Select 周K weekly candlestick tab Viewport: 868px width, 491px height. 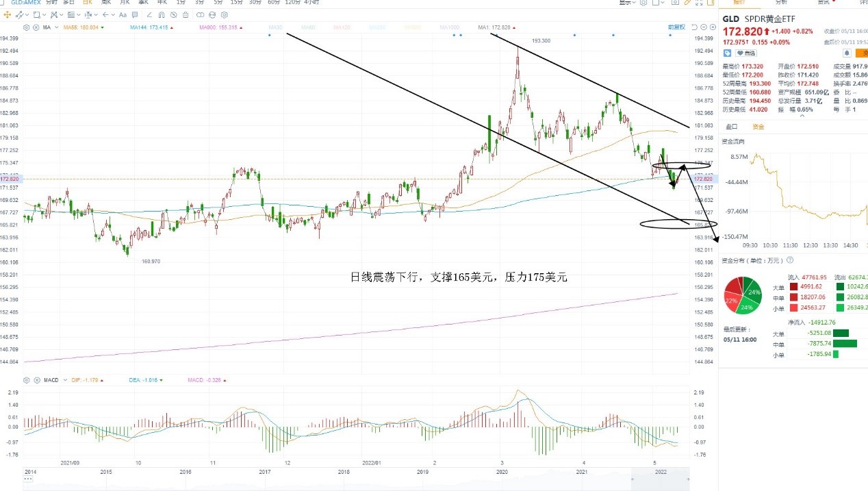pyautogui.click(x=106, y=2)
